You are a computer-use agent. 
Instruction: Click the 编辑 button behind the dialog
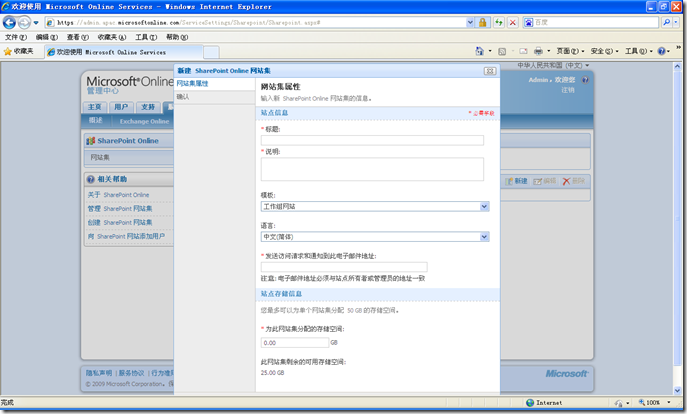[x=545, y=181]
